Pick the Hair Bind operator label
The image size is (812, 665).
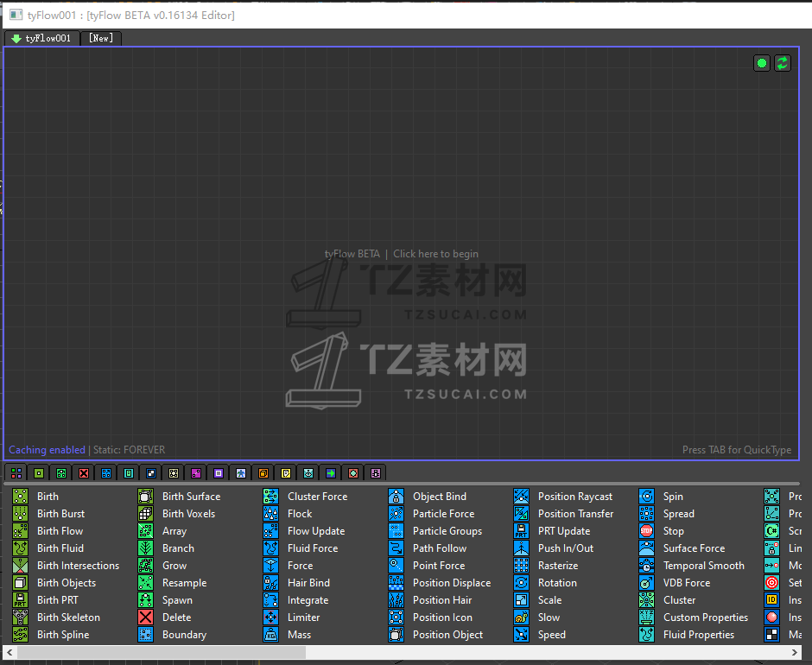(x=308, y=583)
